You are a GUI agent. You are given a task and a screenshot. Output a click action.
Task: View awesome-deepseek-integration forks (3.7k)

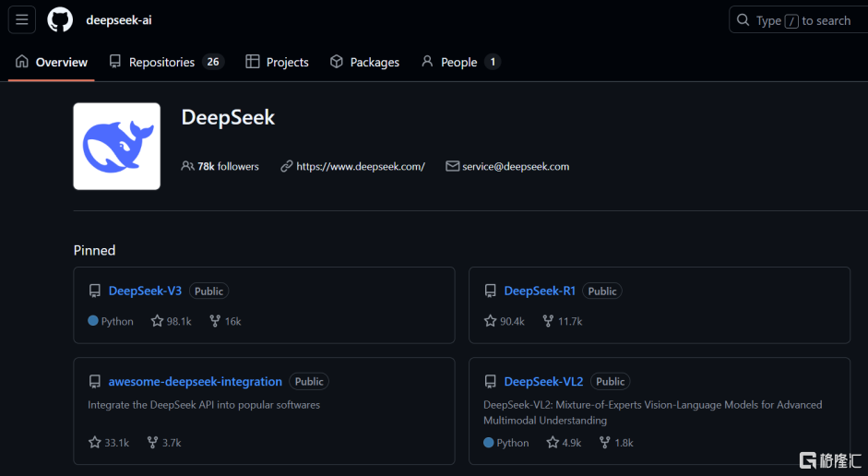click(164, 443)
